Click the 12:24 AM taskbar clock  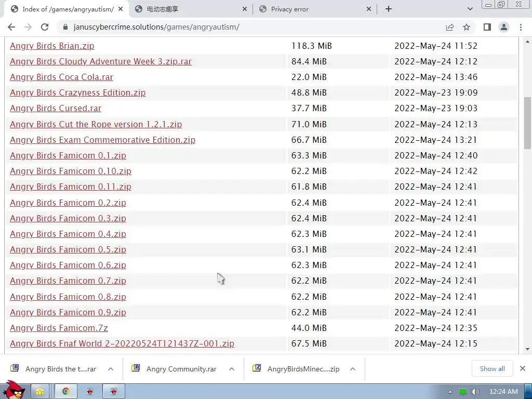click(x=503, y=392)
